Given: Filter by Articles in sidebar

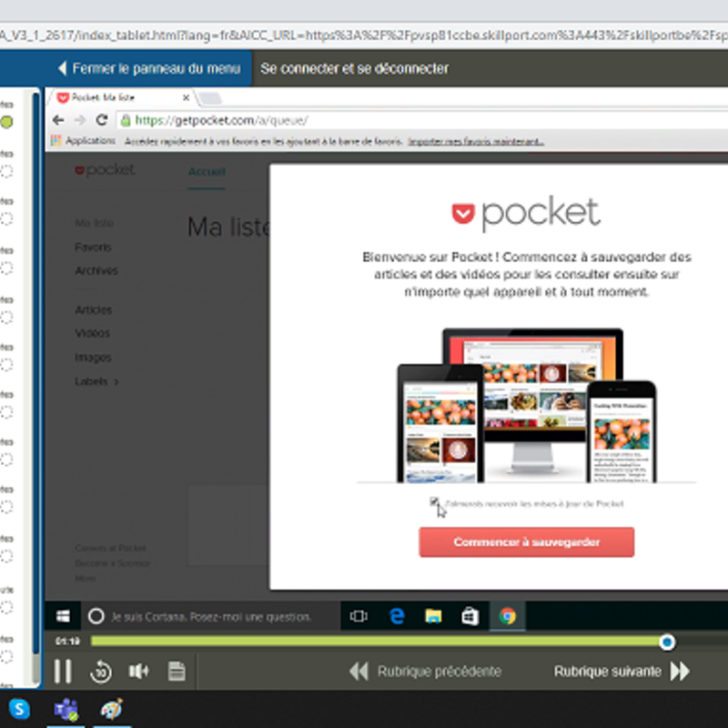Looking at the screenshot, I should click(94, 309).
